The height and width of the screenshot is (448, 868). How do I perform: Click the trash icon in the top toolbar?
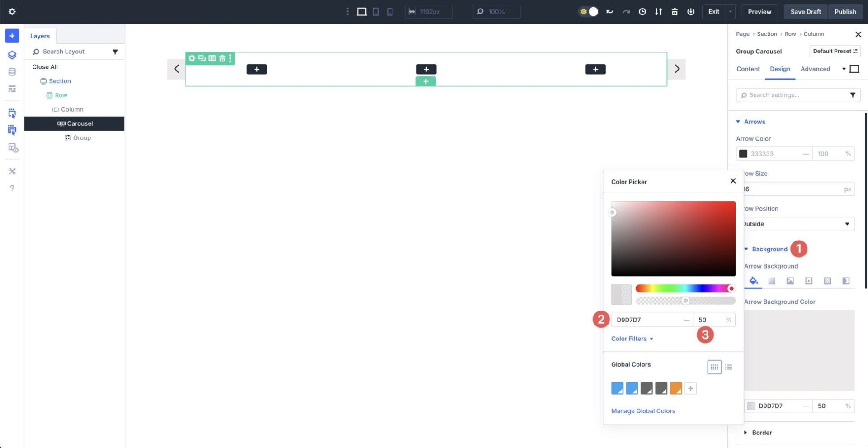coord(674,11)
